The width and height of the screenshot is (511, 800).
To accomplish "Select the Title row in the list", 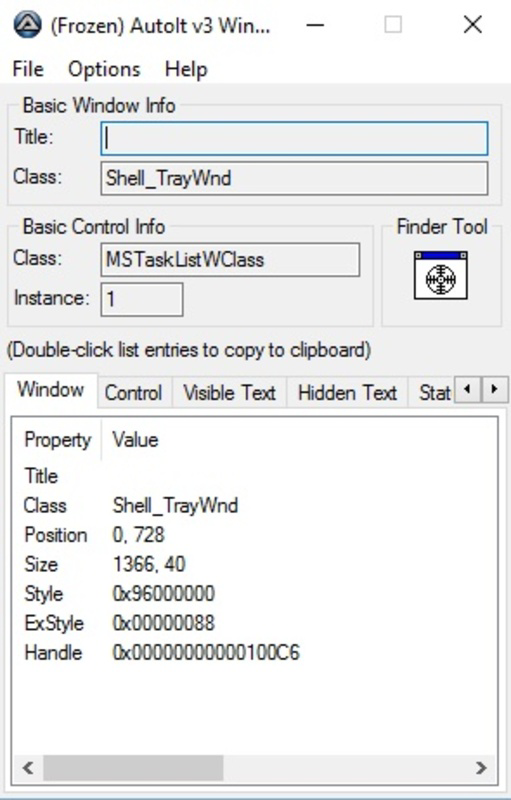I will [x=254, y=477].
